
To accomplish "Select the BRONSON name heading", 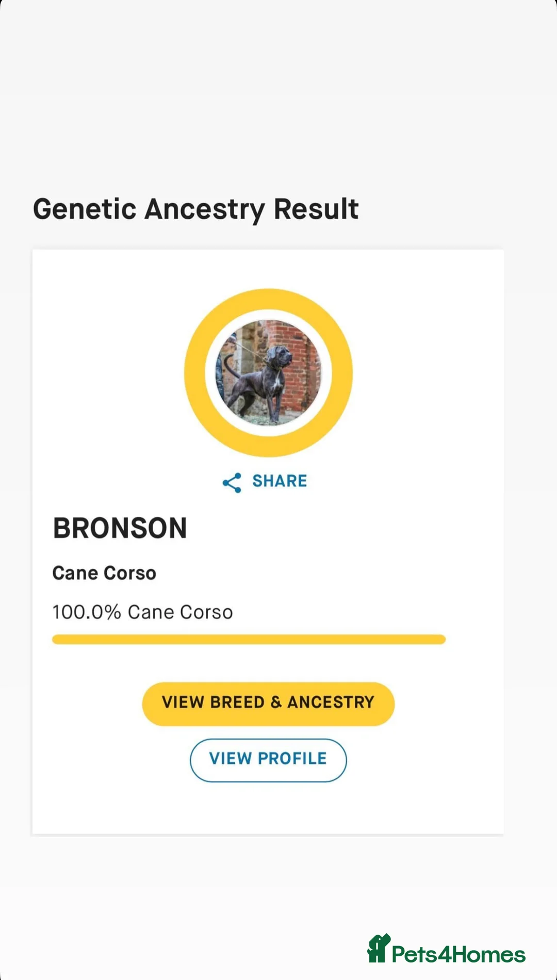I will [x=120, y=528].
